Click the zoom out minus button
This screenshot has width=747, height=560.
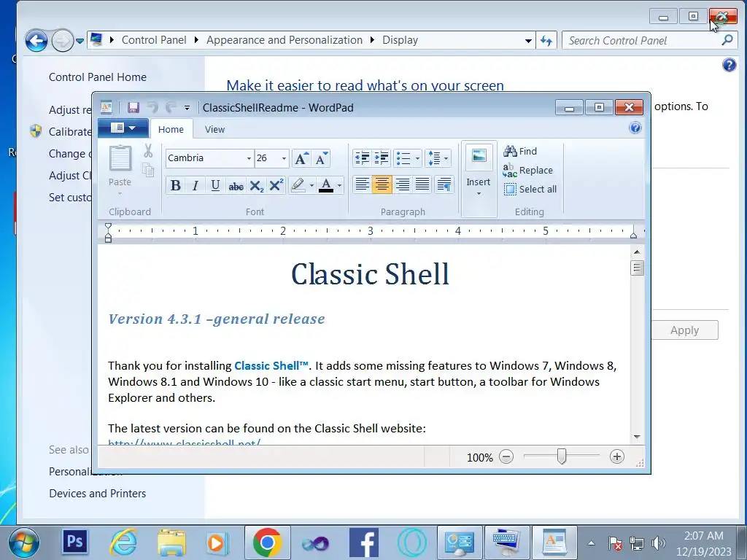(506, 457)
